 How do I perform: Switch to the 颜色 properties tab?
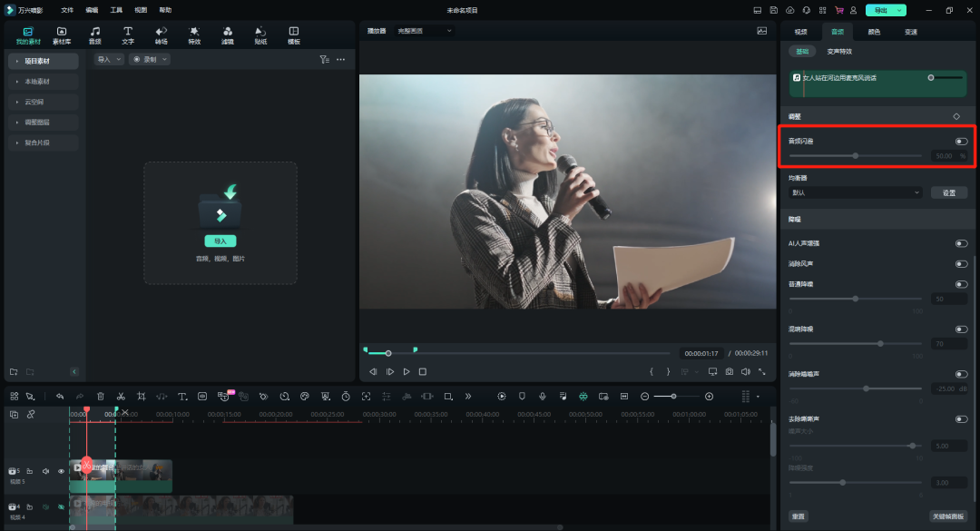point(875,32)
